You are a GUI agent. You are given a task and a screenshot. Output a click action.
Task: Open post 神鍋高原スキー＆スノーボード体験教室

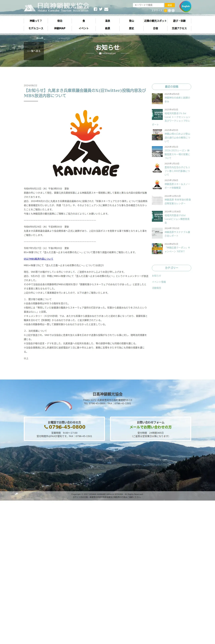(177, 186)
